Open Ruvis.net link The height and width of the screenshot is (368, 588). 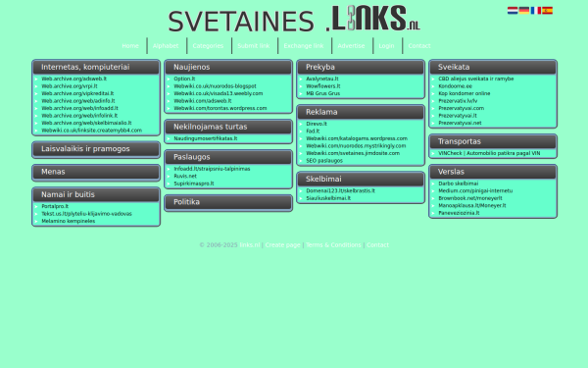pos(185,176)
